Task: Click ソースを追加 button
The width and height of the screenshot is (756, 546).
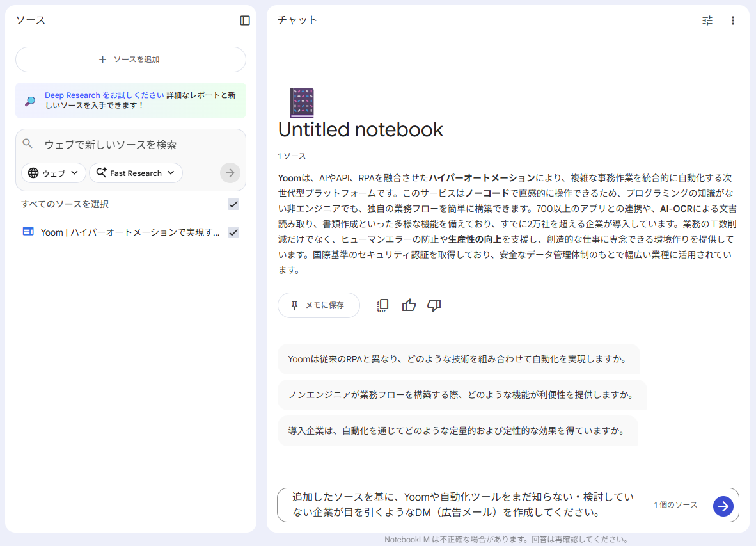Action: coord(130,60)
